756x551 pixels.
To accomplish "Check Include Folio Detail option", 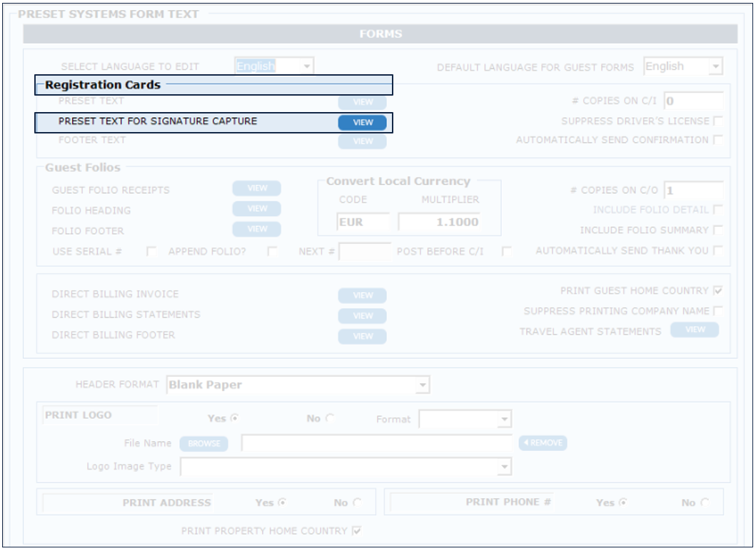I will (x=717, y=210).
